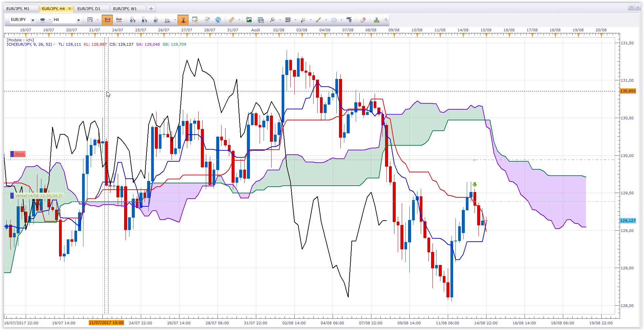Select the eraser tool
The image size is (644, 330).
(x=363, y=20)
